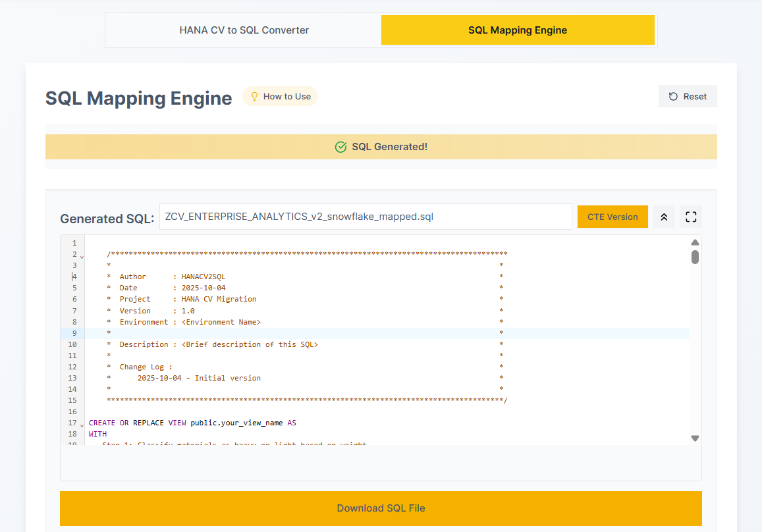Open the How to Use lightbulb help
Viewport: 762px width, 532px height.
tap(280, 97)
